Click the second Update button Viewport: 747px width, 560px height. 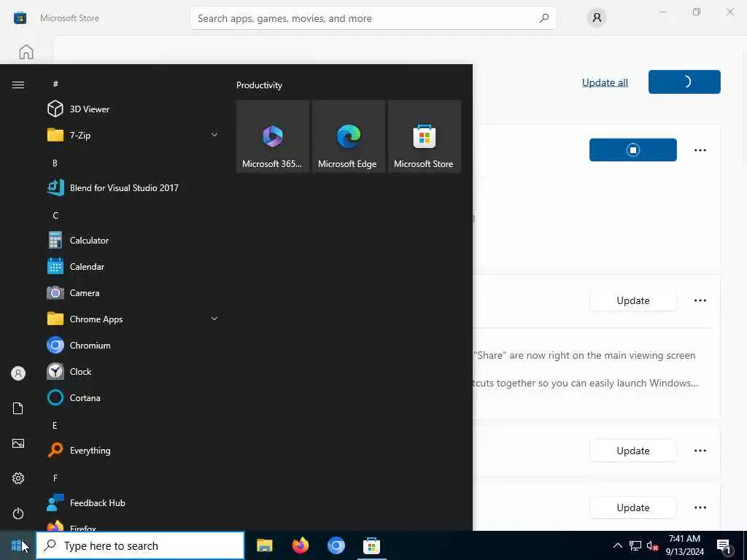(632, 451)
